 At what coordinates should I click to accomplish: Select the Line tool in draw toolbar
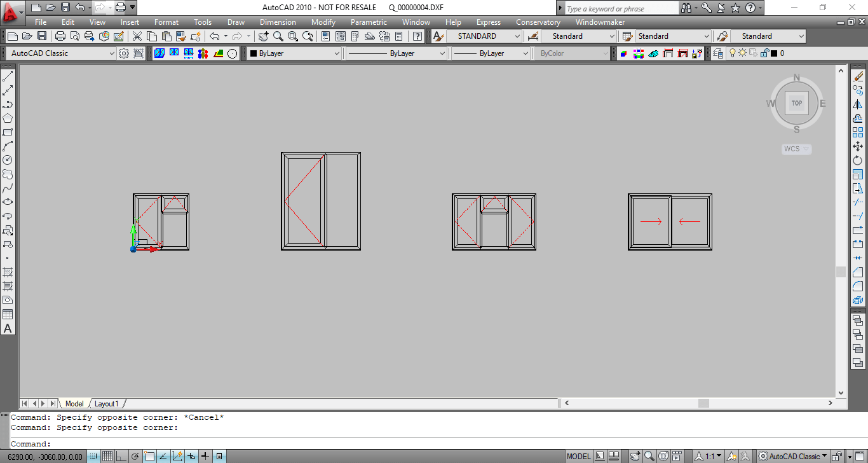click(x=8, y=77)
